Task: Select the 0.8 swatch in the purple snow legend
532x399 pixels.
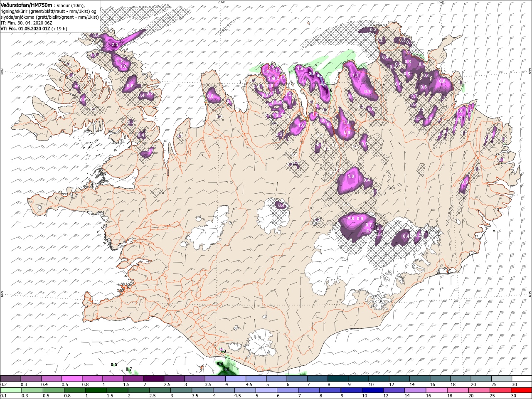Action: click(x=92, y=379)
